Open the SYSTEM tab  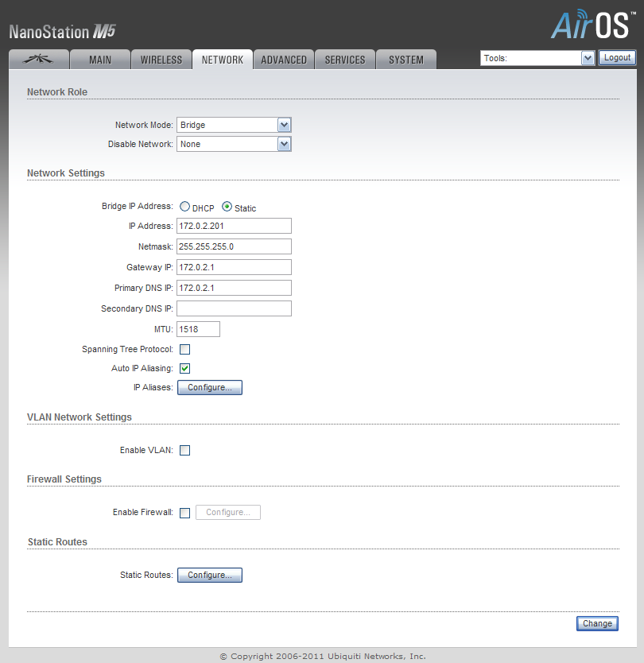point(406,59)
